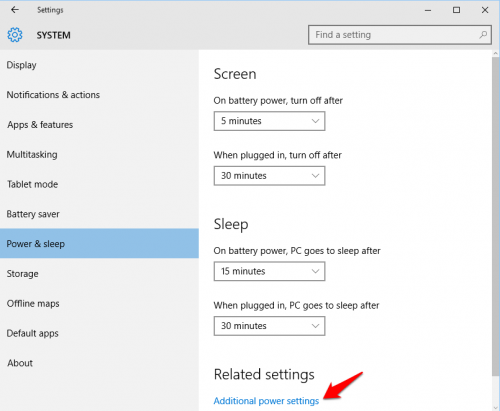Open Default apps section
500x411 pixels.
pyautogui.click(x=99, y=333)
